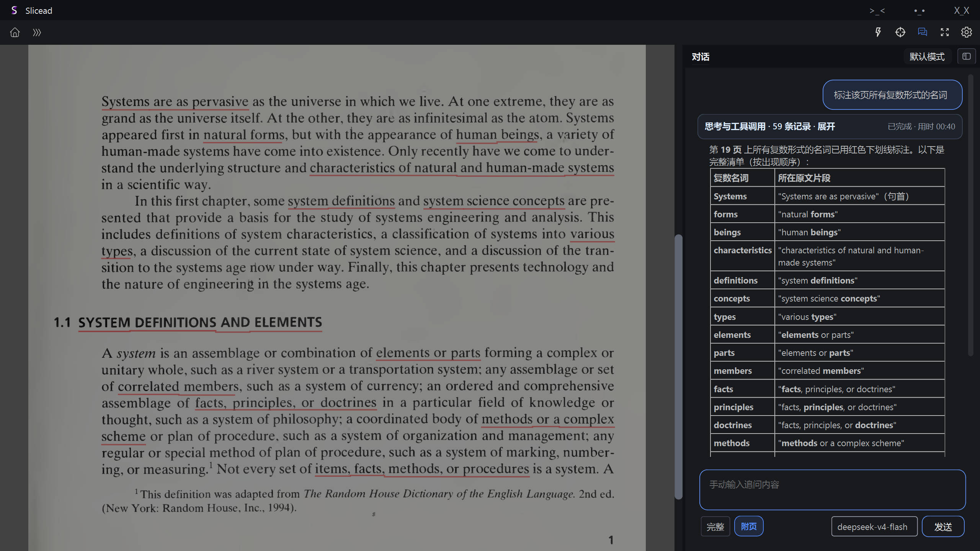Toggle the chat conversation panel icon

(923, 32)
